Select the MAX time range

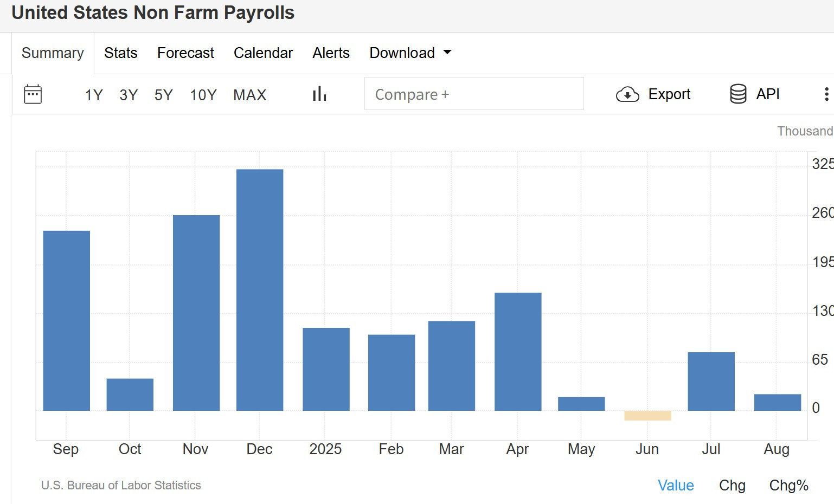click(x=250, y=95)
